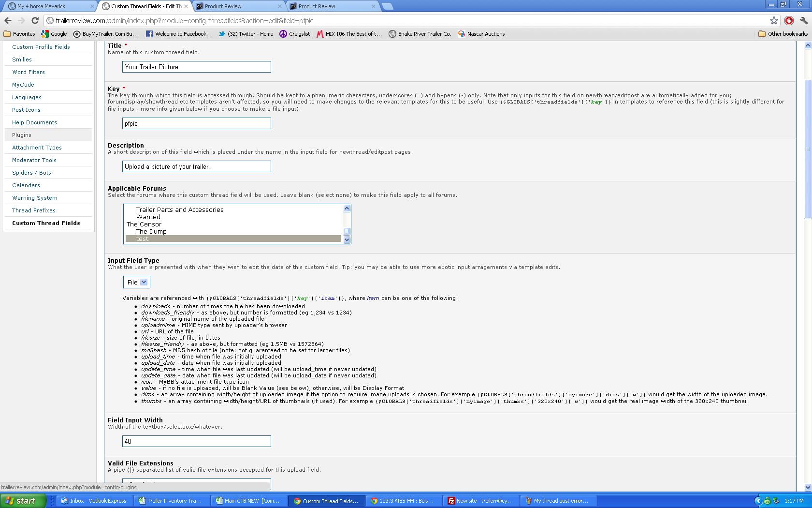Open the Twitter Home bookmark
Image resolution: width=812 pixels, height=508 pixels.
pyautogui.click(x=246, y=34)
